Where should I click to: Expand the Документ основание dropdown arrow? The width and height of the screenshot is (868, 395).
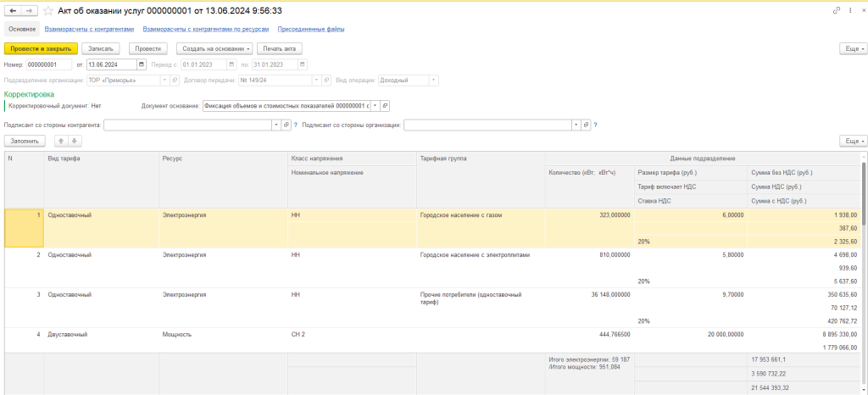[375, 106]
